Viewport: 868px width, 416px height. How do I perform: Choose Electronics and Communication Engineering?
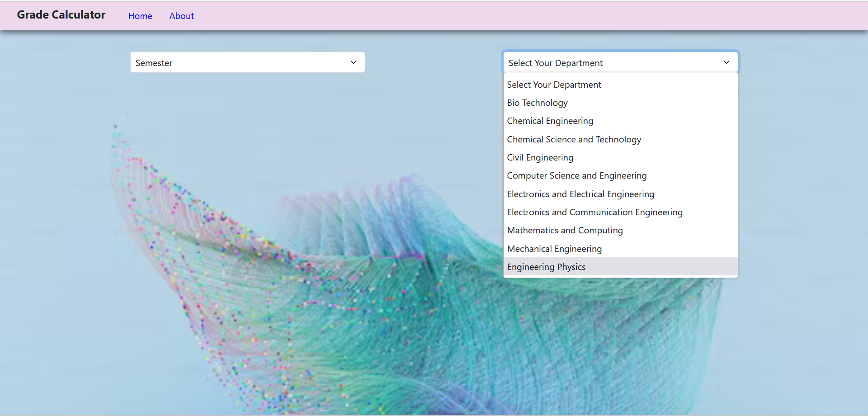coord(594,212)
